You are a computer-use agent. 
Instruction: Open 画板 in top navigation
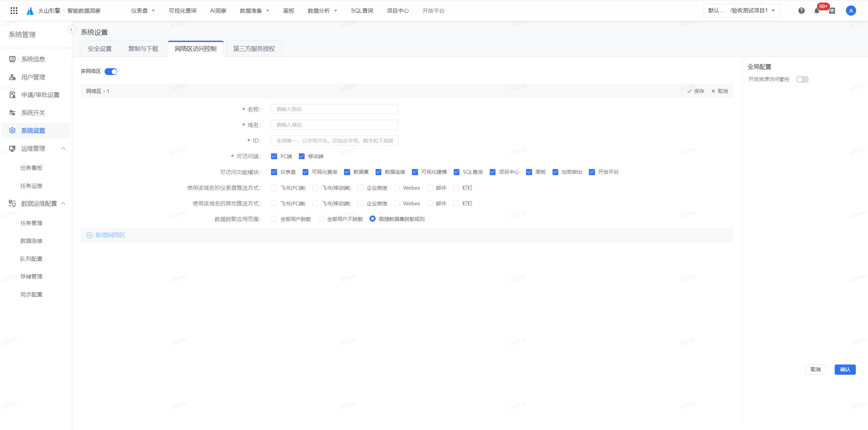click(289, 11)
